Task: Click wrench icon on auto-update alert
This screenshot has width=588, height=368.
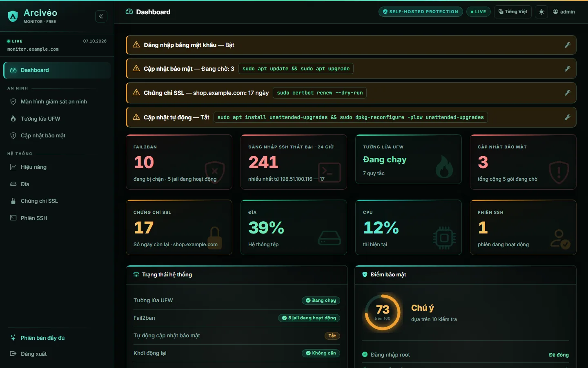Action: click(x=568, y=117)
